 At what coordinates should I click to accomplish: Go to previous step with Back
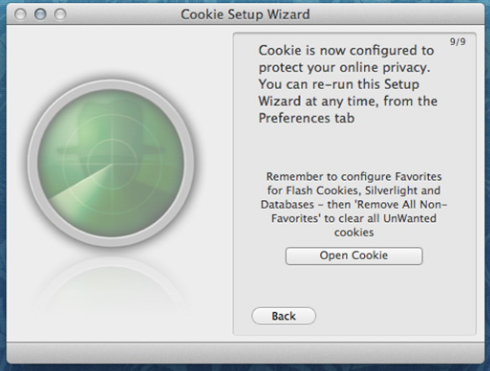[283, 316]
